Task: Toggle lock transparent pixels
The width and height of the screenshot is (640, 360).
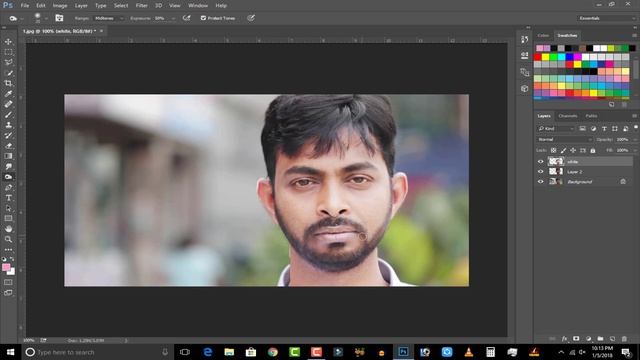Action: [x=553, y=151]
